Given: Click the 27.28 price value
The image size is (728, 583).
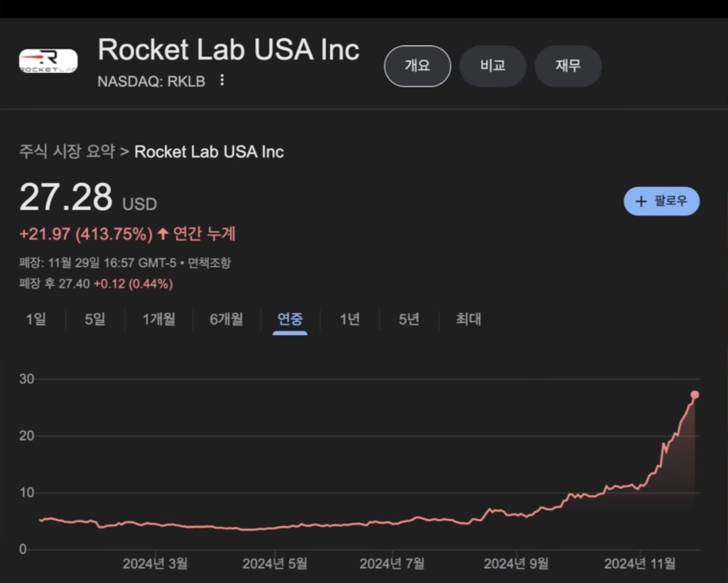Looking at the screenshot, I should point(66,197).
